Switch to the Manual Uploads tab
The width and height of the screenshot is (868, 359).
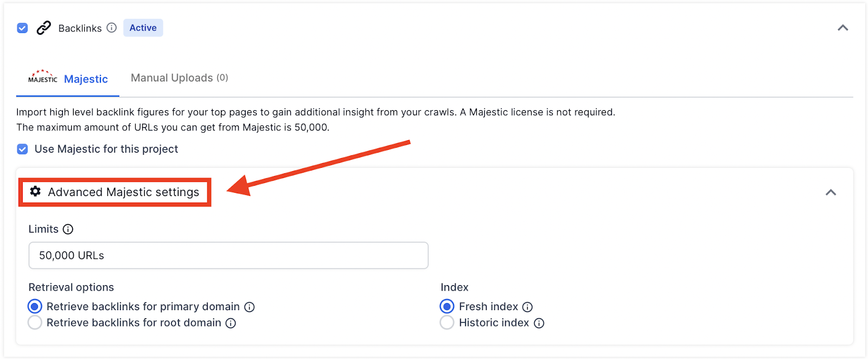click(179, 78)
